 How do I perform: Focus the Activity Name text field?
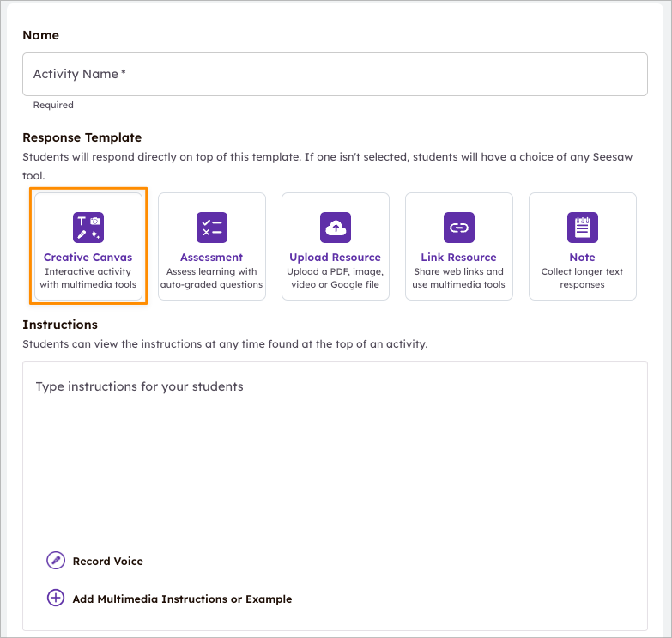coord(335,75)
